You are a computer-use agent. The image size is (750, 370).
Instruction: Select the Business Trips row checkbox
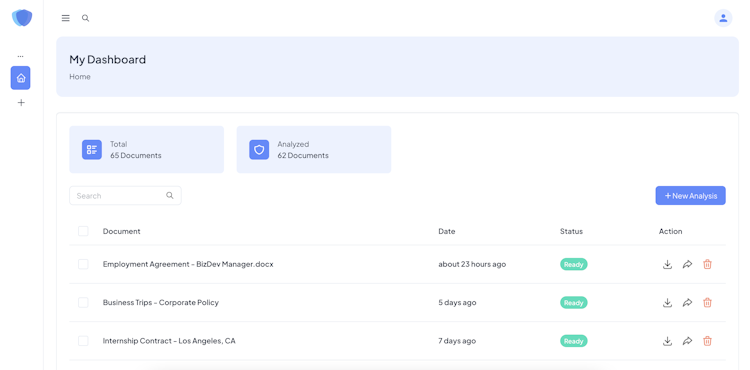(x=83, y=303)
